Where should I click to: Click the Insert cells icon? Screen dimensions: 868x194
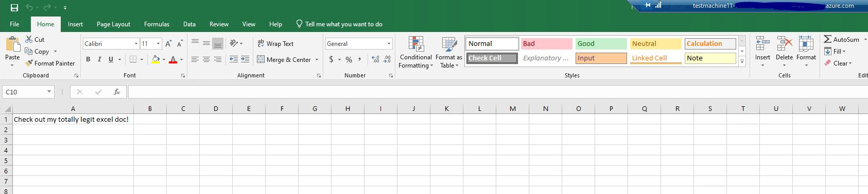(x=762, y=44)
